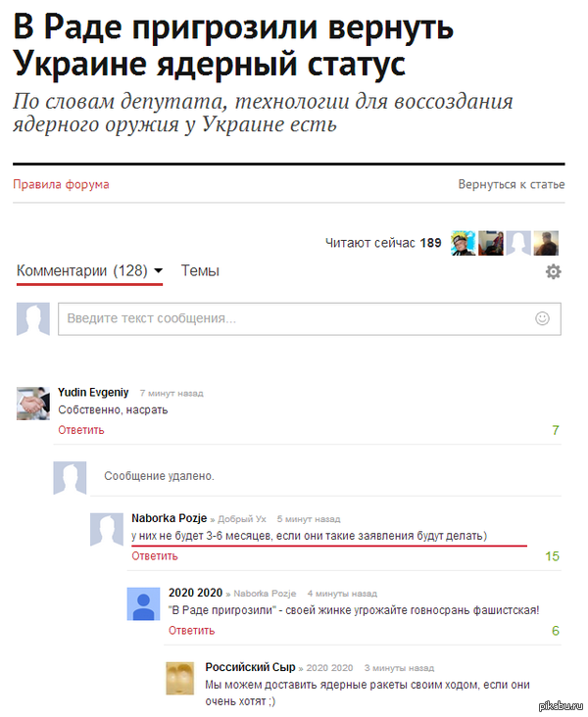Click Yudin Evgeniy's handshake avatar
The height and width of the screenshot is (717, 588).
coord(33,404)
